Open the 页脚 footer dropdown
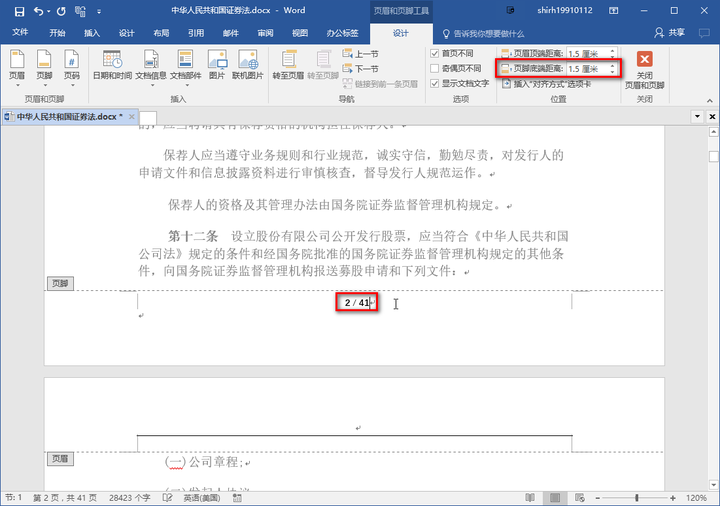The height and width of the screenshot is (506, 720). click(44, 65)
